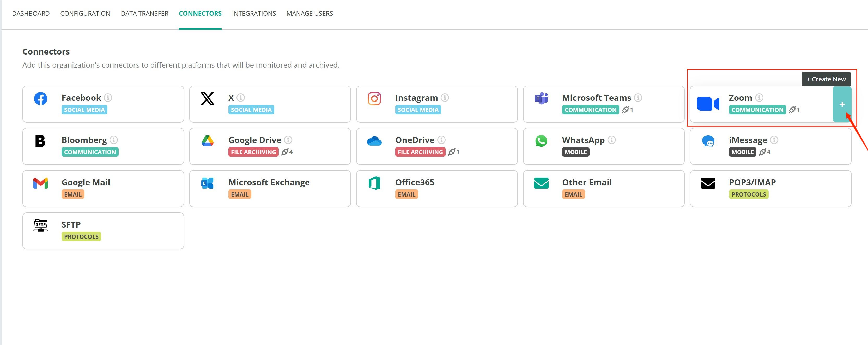Click the Zoom camera logo icon
The height and width of the screenshot is (345, 868).
pos(708,104)
